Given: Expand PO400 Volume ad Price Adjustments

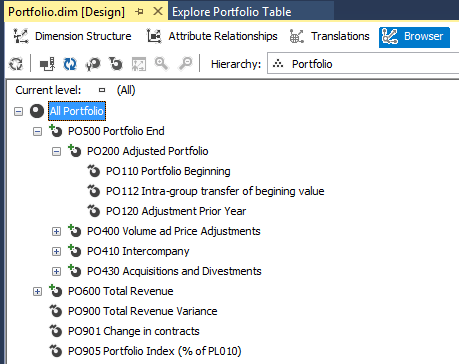Looking at the screenshot, I should (56, 231).
